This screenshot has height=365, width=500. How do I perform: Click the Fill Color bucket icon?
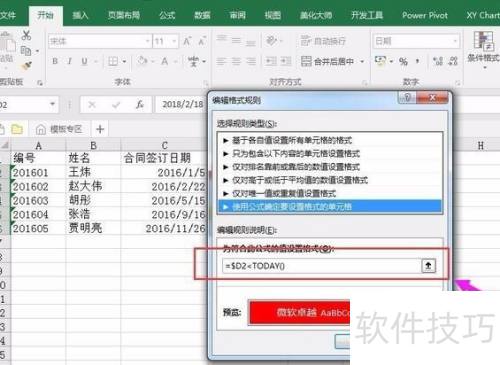(x=142, y=61)
